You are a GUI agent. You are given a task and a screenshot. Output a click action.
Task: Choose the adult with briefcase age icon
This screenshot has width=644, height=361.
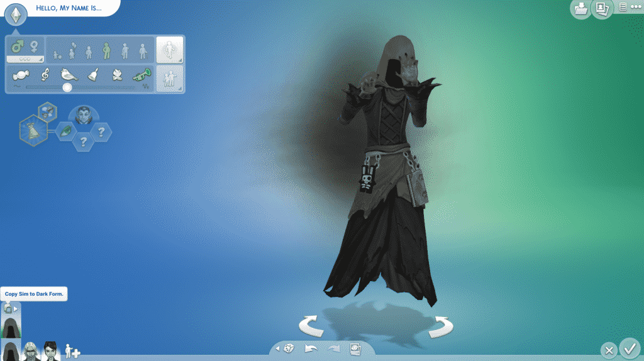[x=125, y=51]
